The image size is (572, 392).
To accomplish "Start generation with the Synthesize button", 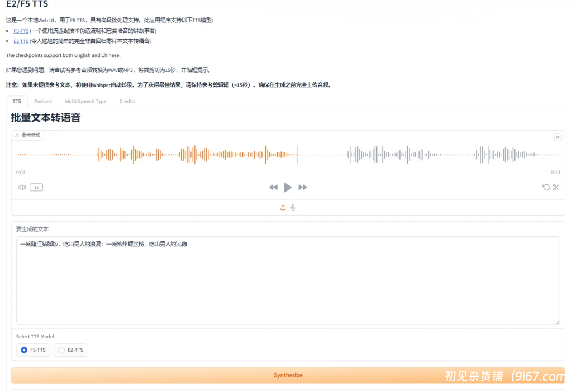I will (288, 375).
